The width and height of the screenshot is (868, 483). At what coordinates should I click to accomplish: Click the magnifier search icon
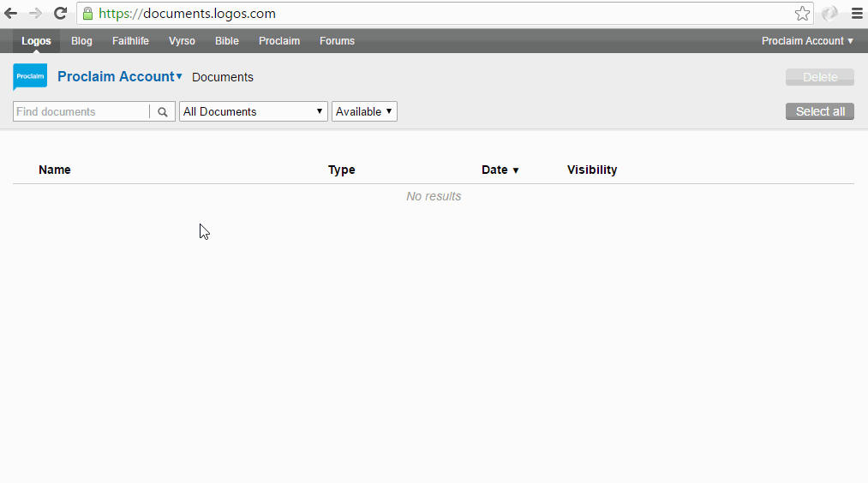pyautogui.click(x=162, y=112)
